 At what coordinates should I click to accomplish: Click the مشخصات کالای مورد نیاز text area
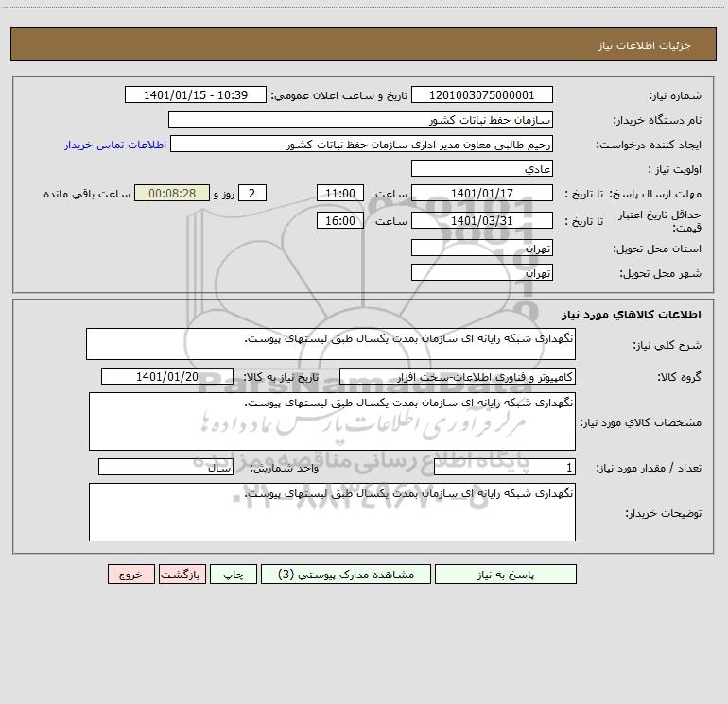[332, 421]
